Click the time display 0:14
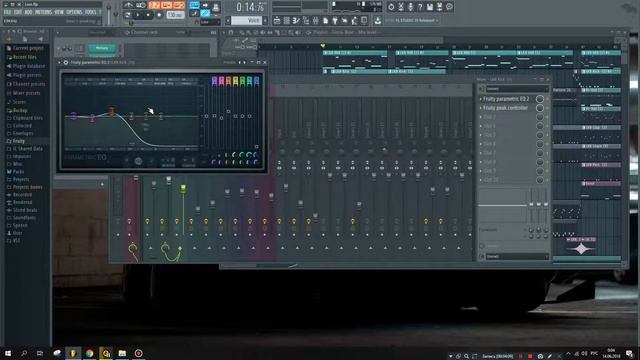 250,7
